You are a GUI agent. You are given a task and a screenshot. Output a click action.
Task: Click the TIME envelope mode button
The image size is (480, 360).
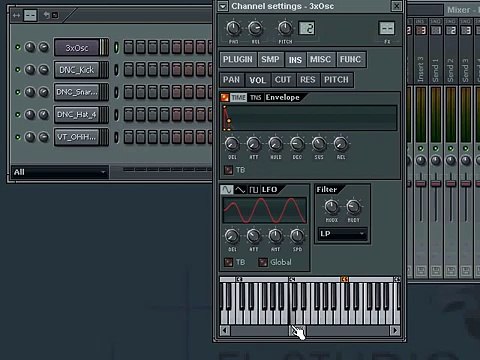tap(239, 97)
